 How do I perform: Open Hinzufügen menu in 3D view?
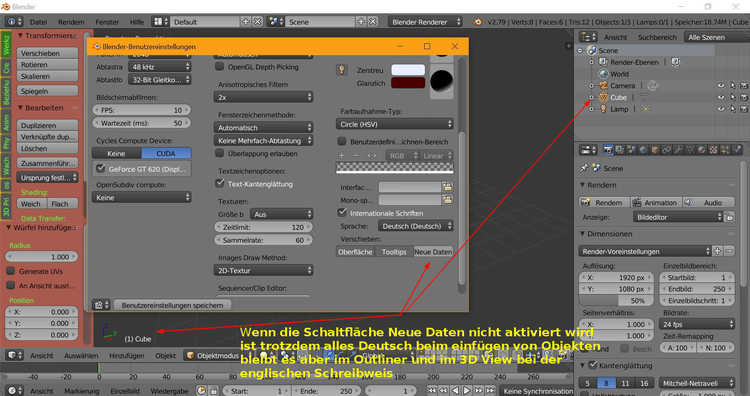[x=126, y=355]
